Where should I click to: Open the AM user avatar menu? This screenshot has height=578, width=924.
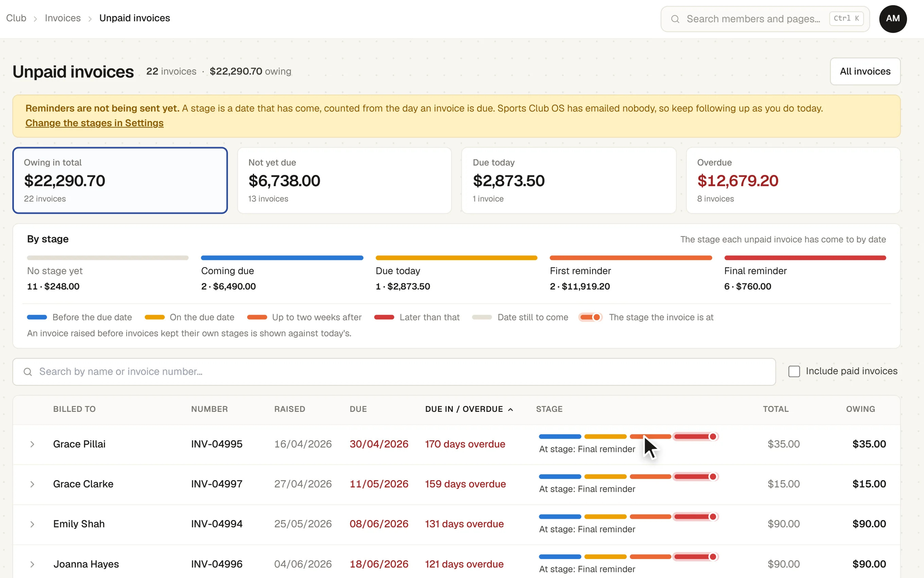[893, 19]
